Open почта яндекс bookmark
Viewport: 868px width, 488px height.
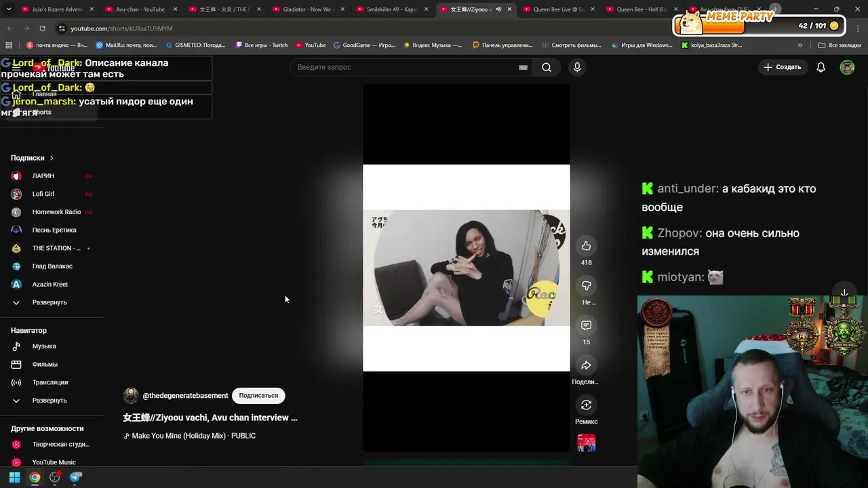pyautogui.click(x=57, y=45)
